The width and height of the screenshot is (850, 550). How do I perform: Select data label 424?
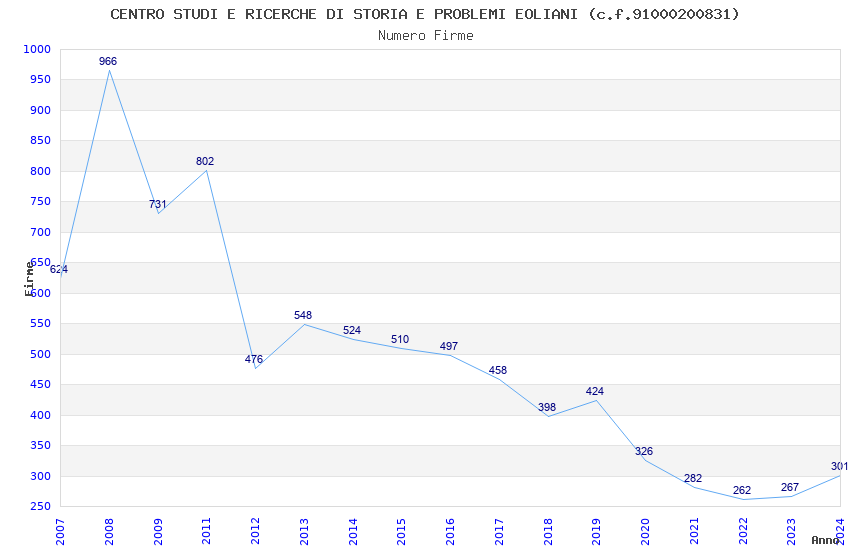pyautogui.click(x=595, y=391)
